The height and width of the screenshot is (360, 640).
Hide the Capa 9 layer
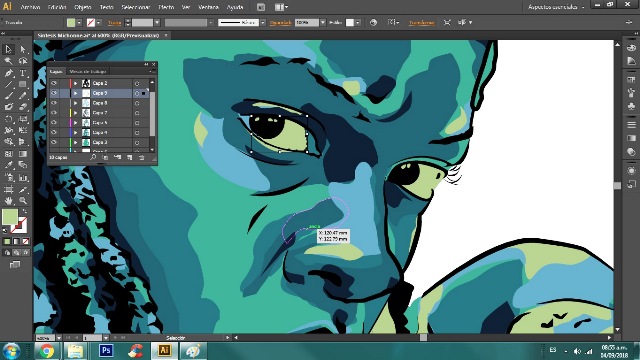(x=54, y=93)
